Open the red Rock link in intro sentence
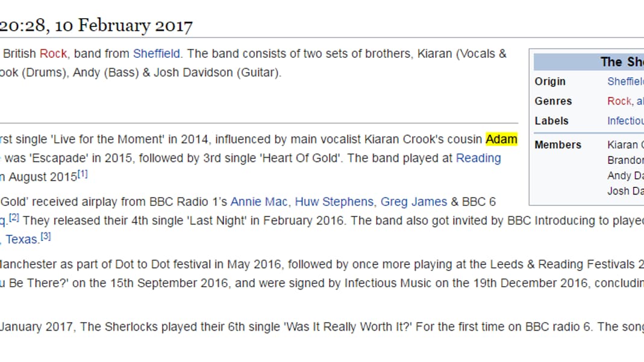 point(53,54)
